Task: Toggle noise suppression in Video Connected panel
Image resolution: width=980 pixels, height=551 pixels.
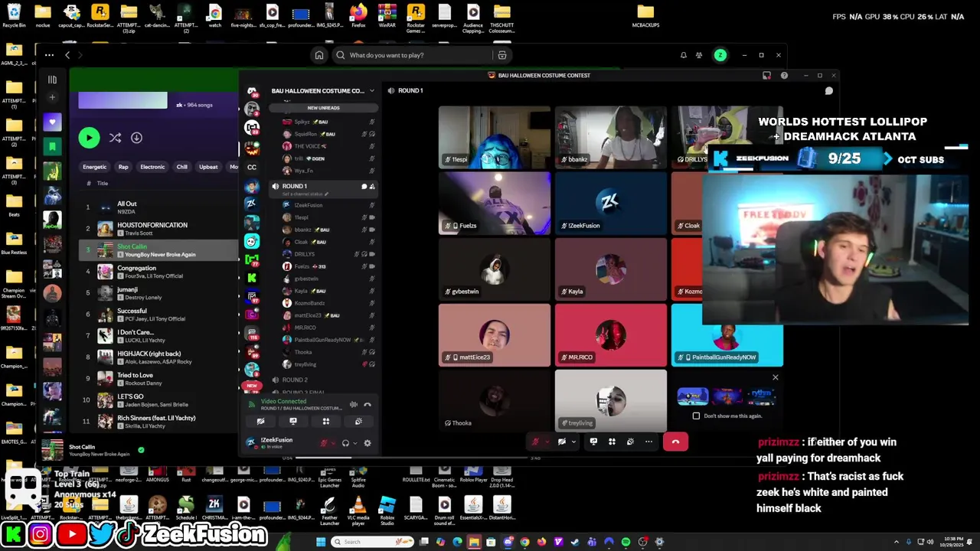Action: click(353, 405)
